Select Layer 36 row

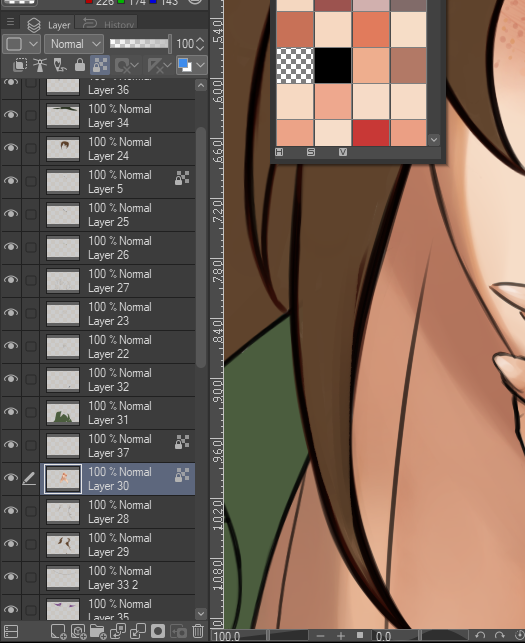click(117, 89)
